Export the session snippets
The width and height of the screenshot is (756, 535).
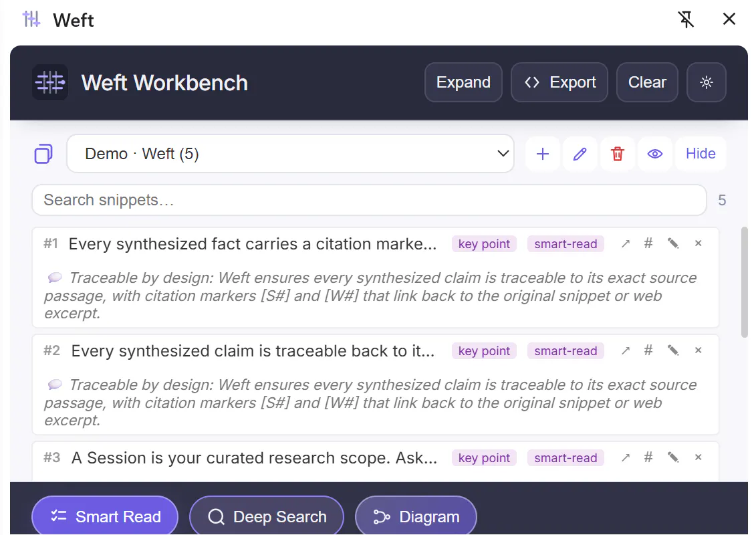tap(559, 82)
